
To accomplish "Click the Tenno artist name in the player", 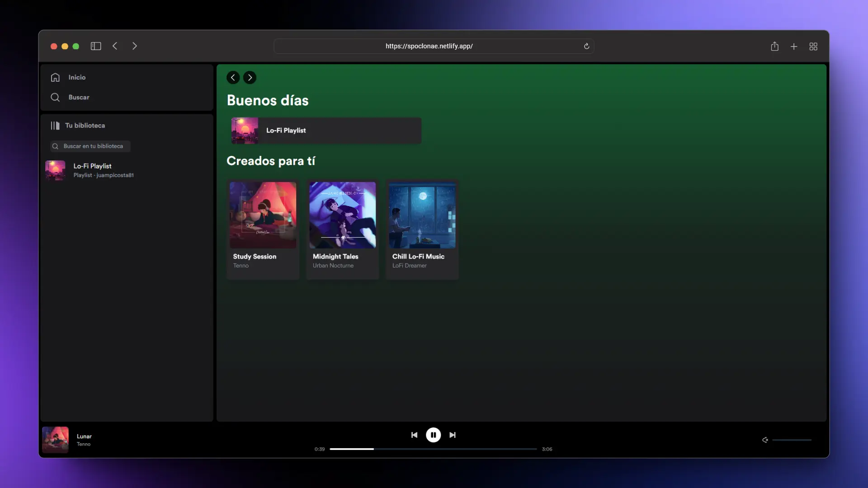I will coord(83,444).
